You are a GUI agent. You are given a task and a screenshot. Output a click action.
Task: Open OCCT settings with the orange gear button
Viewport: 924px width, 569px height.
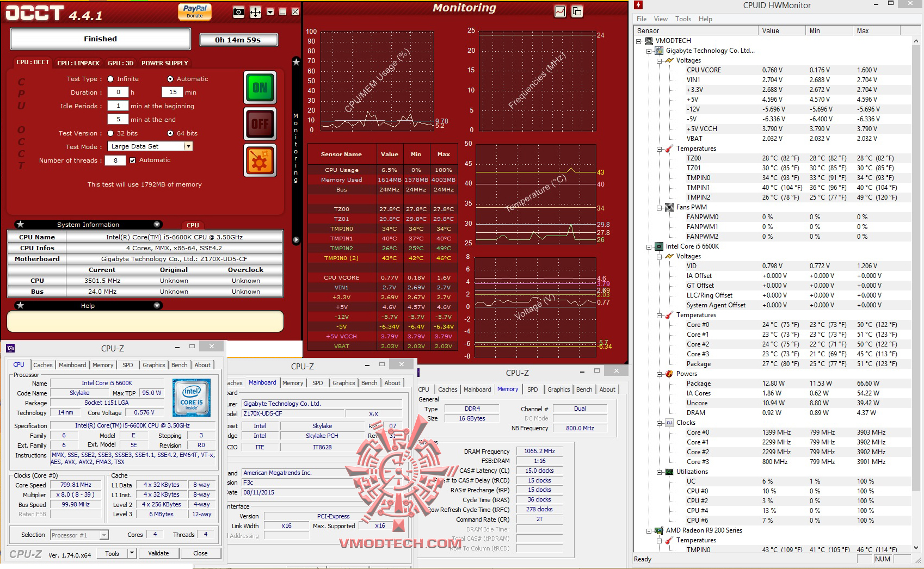click(x=260, y=160)
